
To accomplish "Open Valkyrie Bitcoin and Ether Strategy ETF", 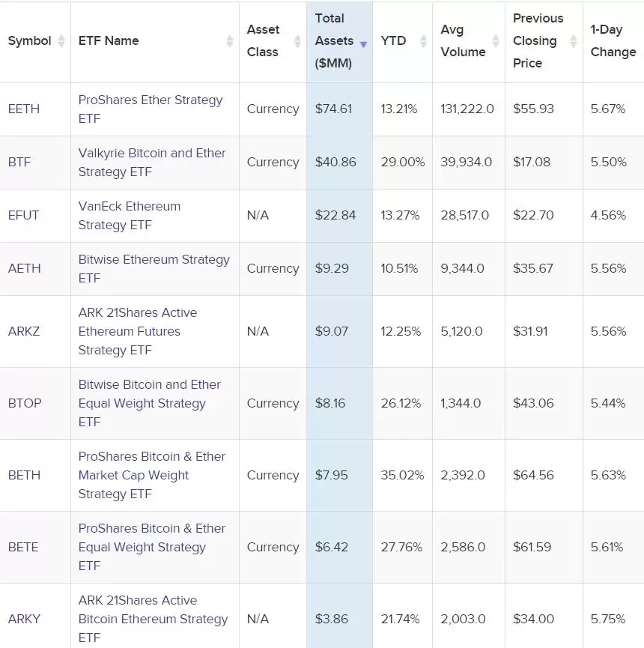I will (x=152, y=162).
